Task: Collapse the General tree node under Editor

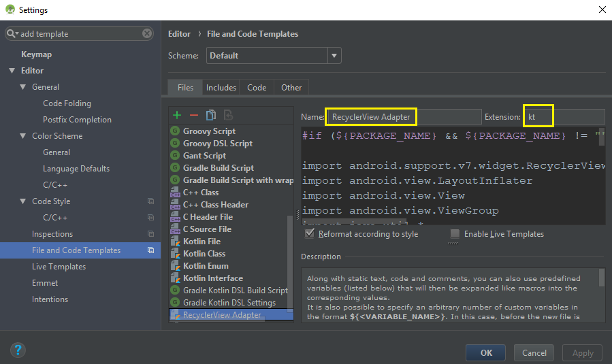Action: click(23, 87)
